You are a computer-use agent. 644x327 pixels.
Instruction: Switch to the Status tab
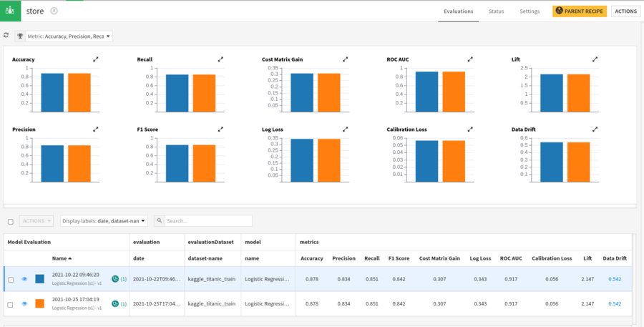(x=496, y=11)
